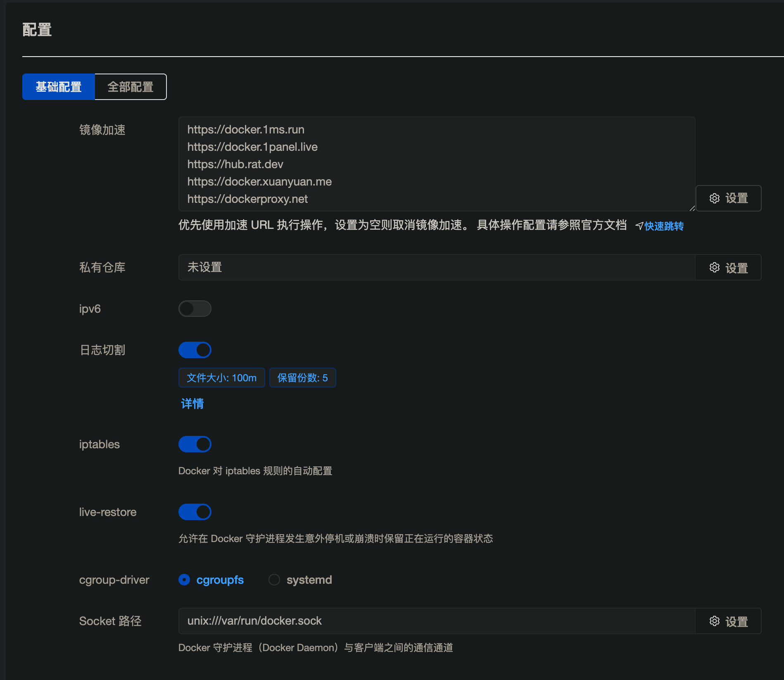Click gear icon beside the mirror accelerator list
Image resolution: width=784 pixels, height=680 pixels.
tap(714, 198)
